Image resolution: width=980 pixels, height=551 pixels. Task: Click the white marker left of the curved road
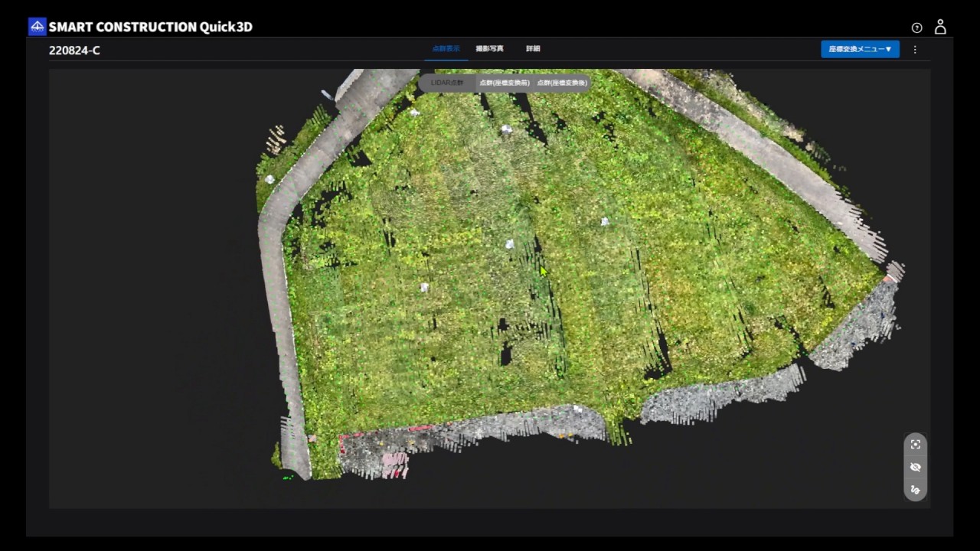(269, 179)
